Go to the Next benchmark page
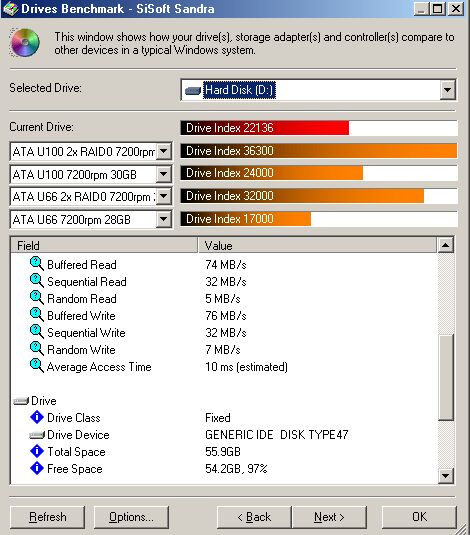Viewport: 470px width, 535px height. point(329,517)
